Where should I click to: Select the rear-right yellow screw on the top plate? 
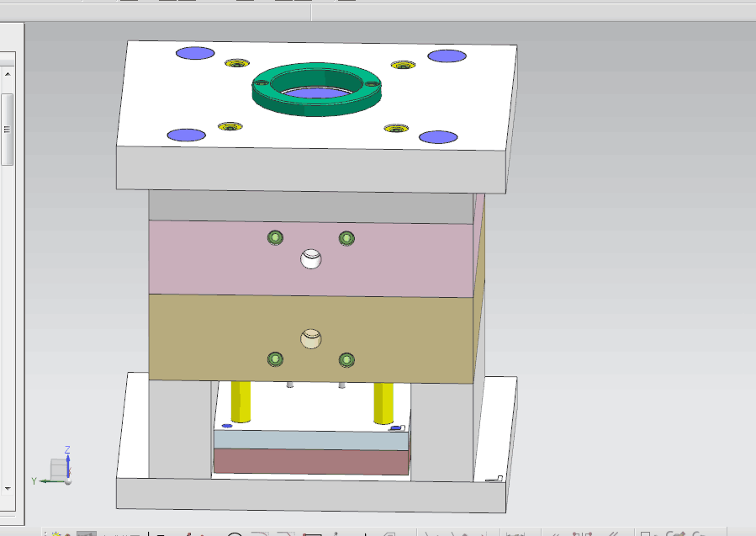tap(403, 65)
